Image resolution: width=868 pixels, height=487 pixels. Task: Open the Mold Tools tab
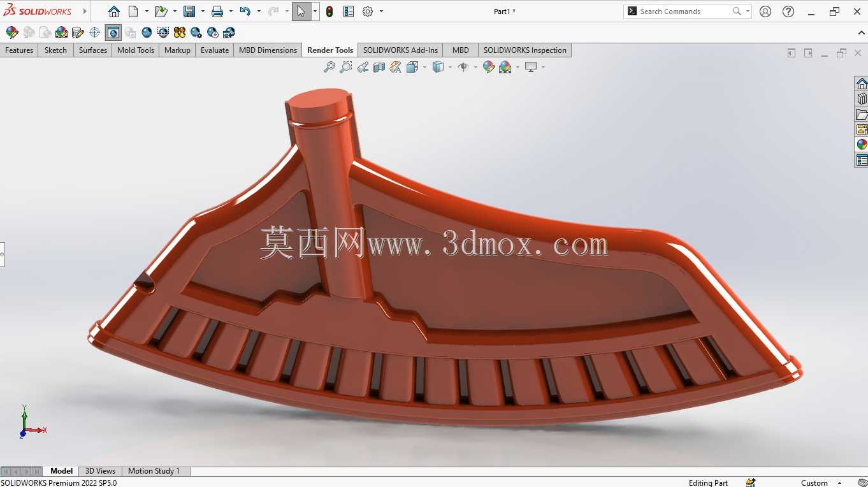pyautogui.click(x=136, y=50)
